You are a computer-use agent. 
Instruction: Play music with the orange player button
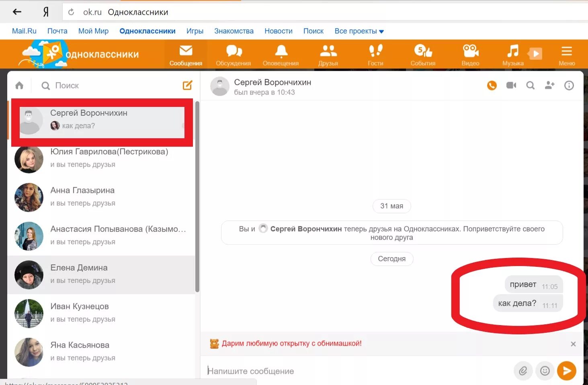pyautogui.click(x=535, y=53)
